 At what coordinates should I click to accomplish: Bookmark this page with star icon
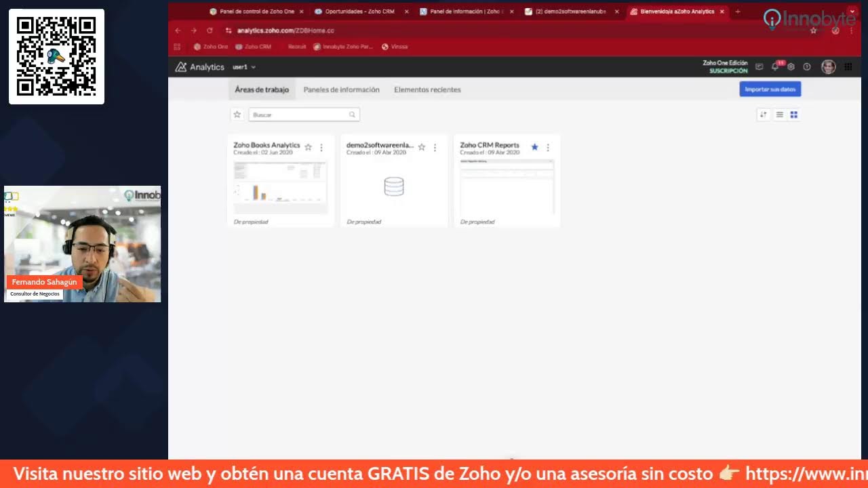coord(813,30)
